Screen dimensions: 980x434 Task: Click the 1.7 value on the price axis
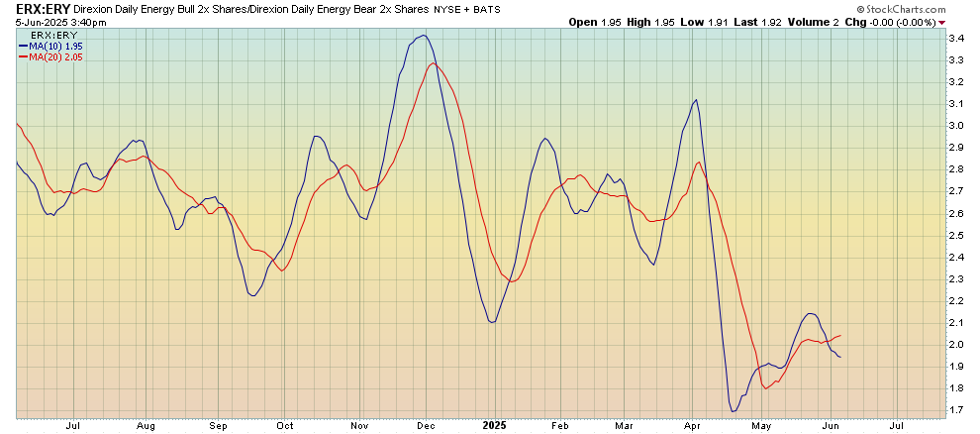pos(956,409)
